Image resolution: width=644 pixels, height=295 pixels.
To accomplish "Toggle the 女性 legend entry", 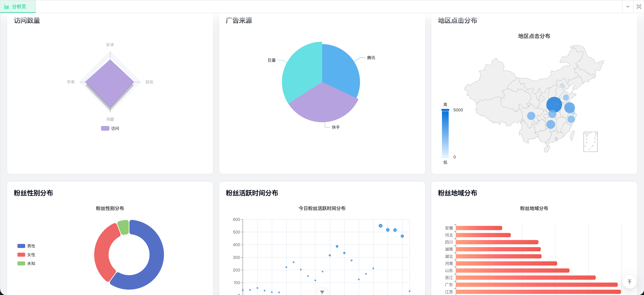I will coord(26,255).
